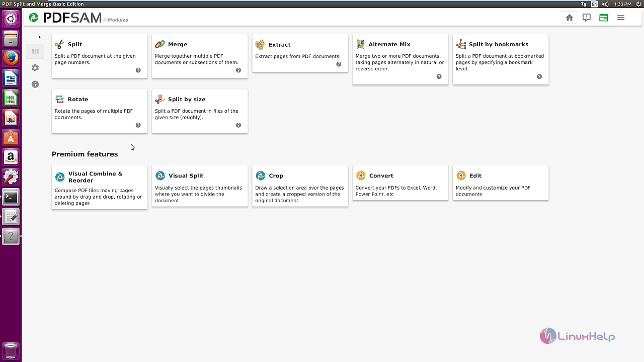This screenshot has height=362, width=644.
Task: Open Ubuntu Software Center from dock
Action: (11, 137)
